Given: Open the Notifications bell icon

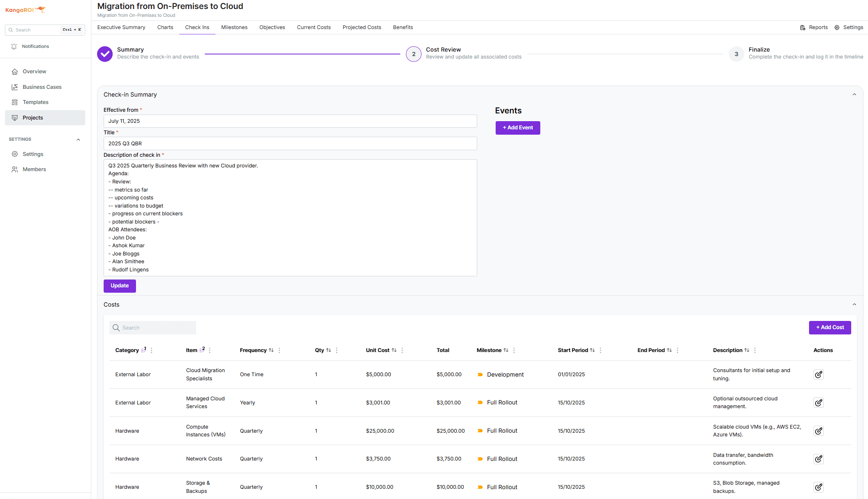Looking at the screenshot, I should point(14,46).
